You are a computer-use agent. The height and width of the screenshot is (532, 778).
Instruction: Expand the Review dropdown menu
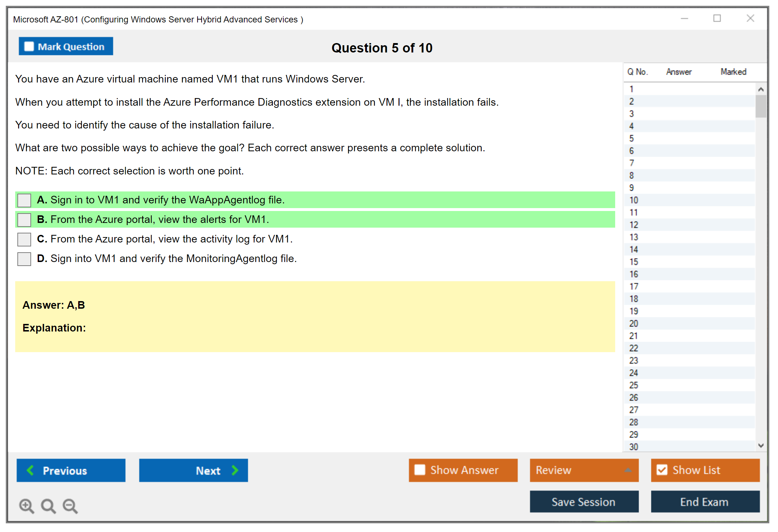[x=628, y=470]
